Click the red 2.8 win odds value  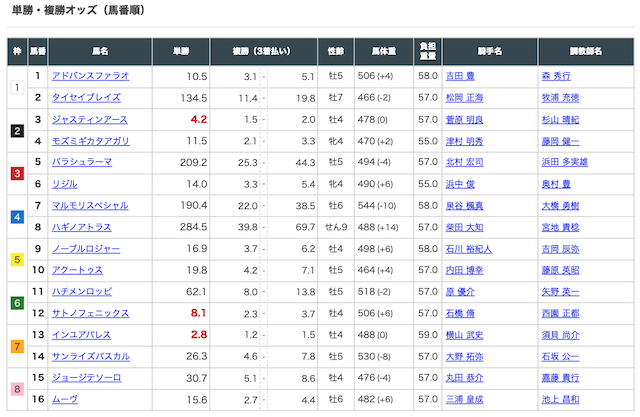(x=198, y=335)
